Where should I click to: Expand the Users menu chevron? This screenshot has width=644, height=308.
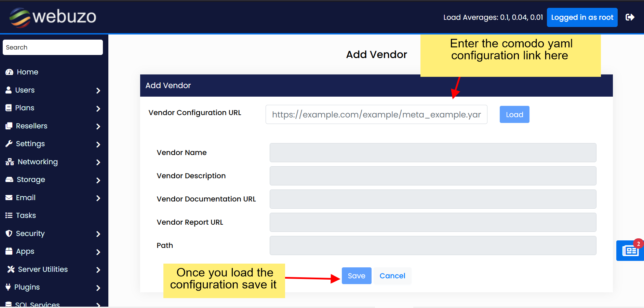coord(98,90)
